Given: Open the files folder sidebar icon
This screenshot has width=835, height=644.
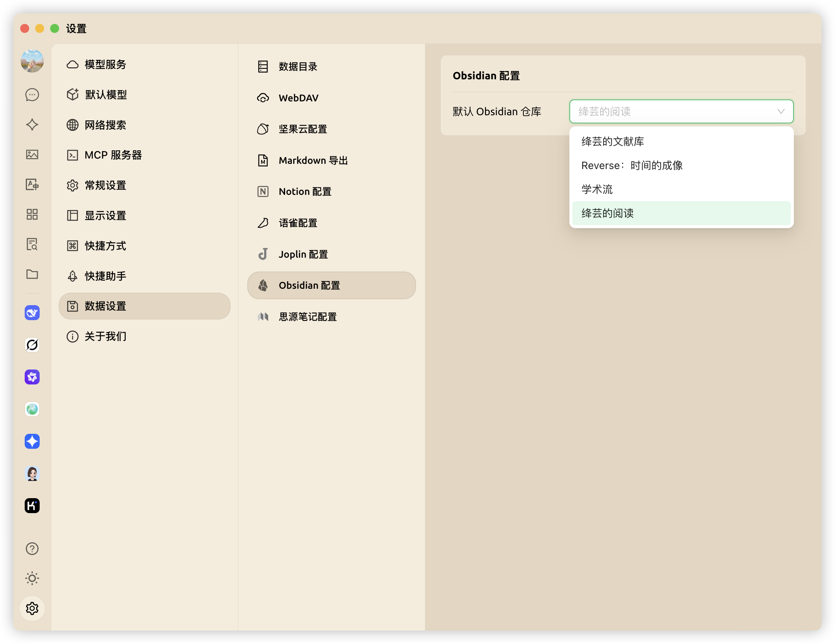Looking at the screenshot, I should pos(32,274).
